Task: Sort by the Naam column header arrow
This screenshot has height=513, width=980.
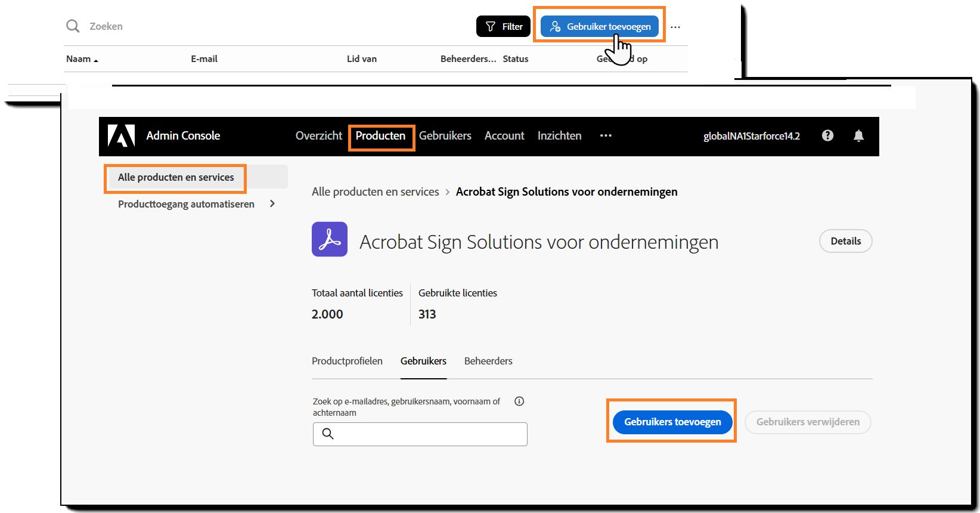Action: point(96,60)
